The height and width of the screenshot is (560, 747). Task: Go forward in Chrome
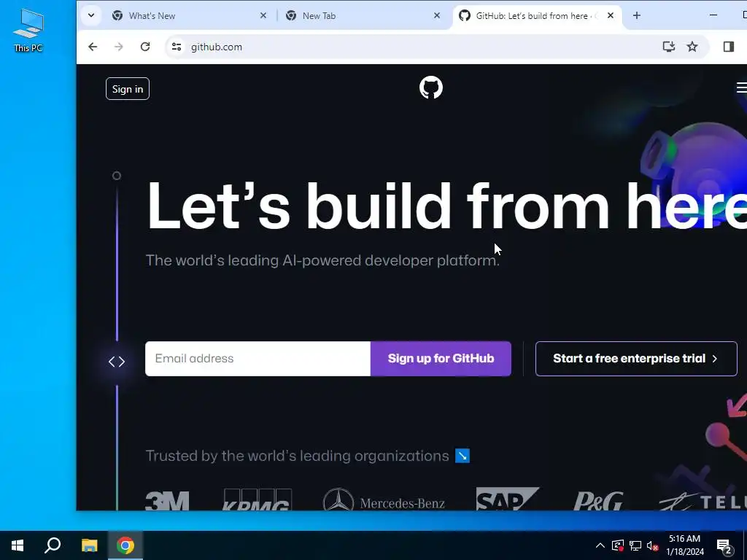[x=119, y=47]
